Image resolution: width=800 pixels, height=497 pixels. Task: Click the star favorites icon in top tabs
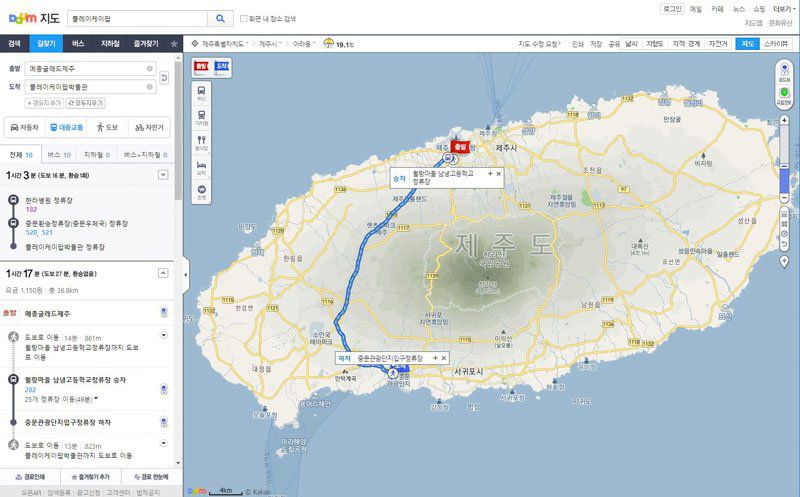174,44
